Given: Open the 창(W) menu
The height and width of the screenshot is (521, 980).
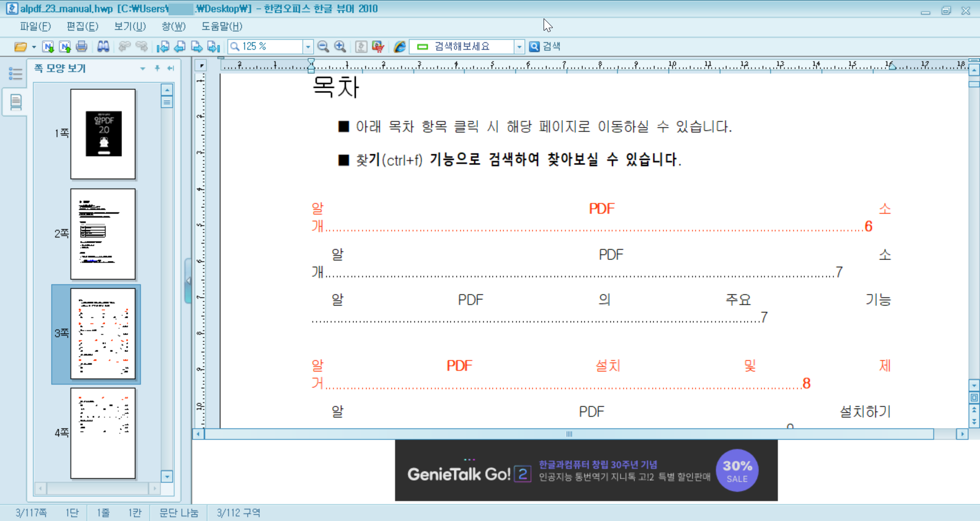Looking at the screenshot, I should pos(174,26).
